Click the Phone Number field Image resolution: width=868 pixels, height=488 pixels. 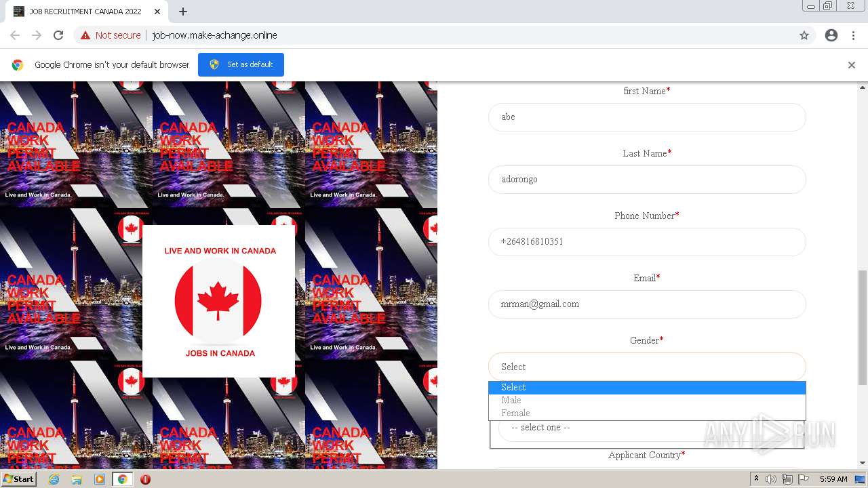(647, 242)
